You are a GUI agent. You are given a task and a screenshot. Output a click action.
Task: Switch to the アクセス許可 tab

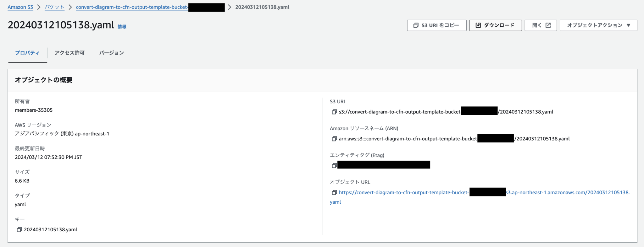69,53
